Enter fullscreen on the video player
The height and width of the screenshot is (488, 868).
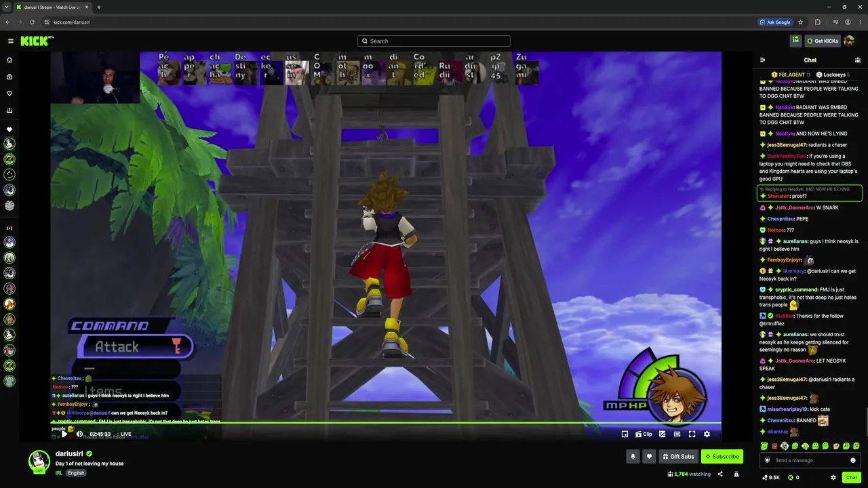(x=692, y=434)
